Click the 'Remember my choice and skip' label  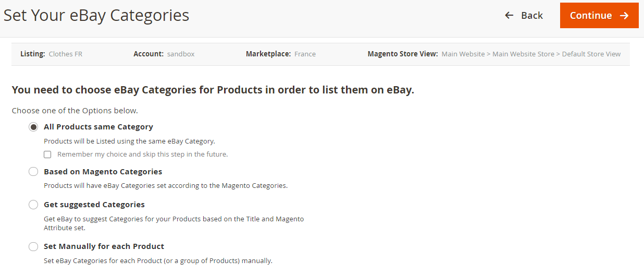coord(142,155)
